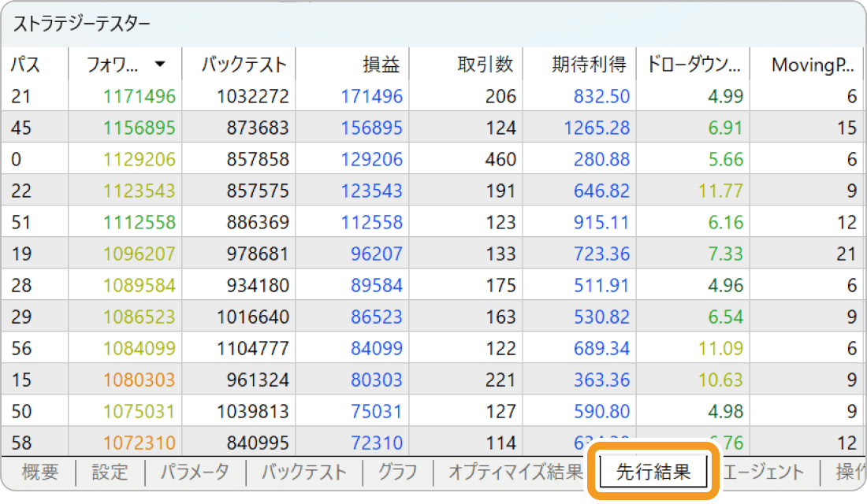Open the グラフ tab to view chart
Image resolution: width=867 pixels, height=504 pixels.
pos(398,472)
